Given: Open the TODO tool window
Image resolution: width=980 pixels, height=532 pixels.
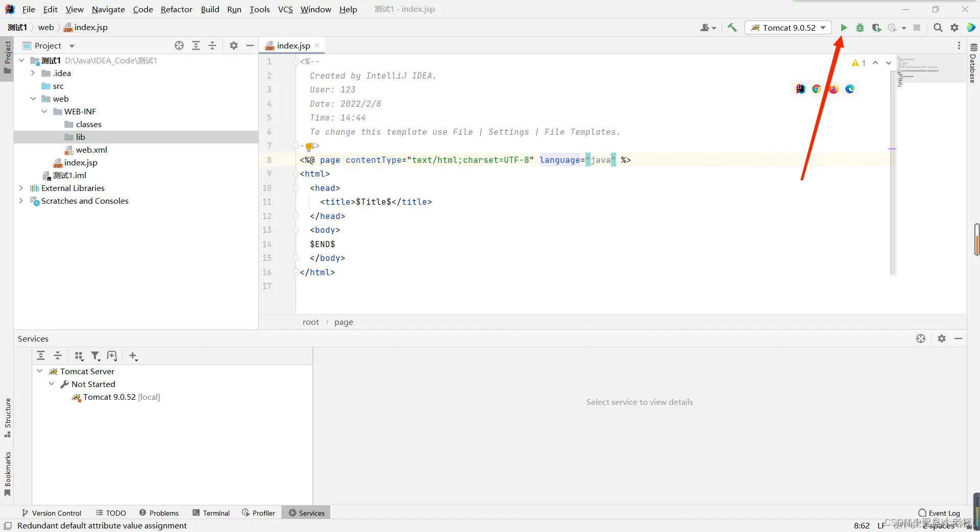Looking at the screenshot, I should (111, 513).
